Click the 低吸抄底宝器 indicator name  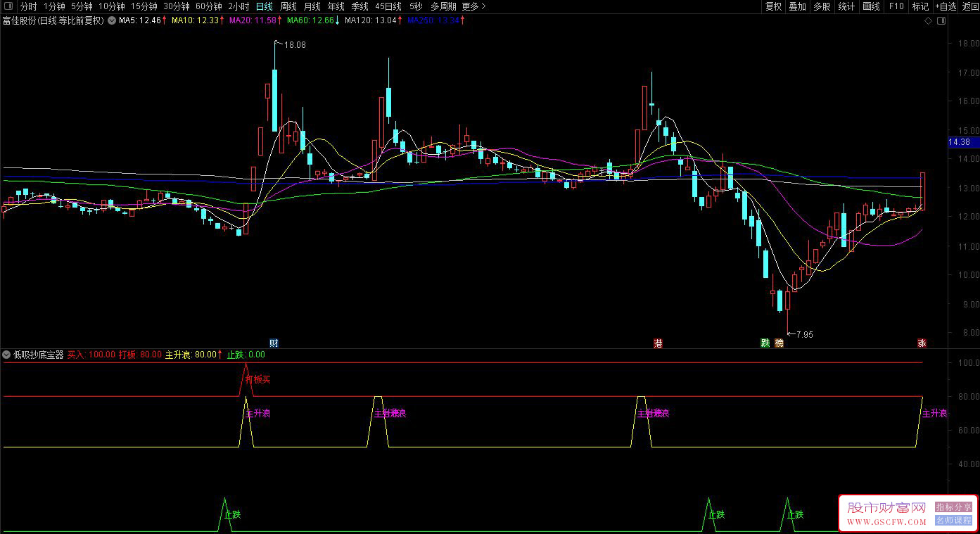39,355
